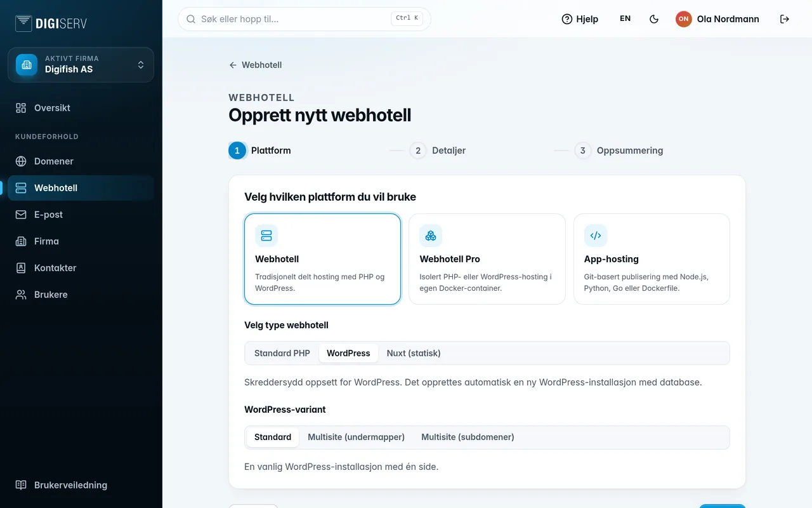Click the Oversikt grid icon
Screen dimensions: 812x508
(x=21, y=108)
